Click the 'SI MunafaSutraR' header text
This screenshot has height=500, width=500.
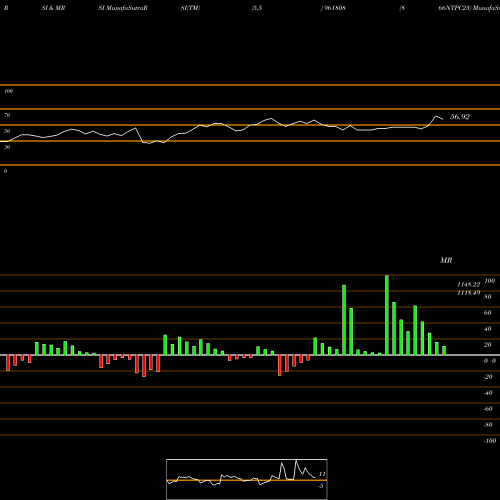click(x=123, y=8)
